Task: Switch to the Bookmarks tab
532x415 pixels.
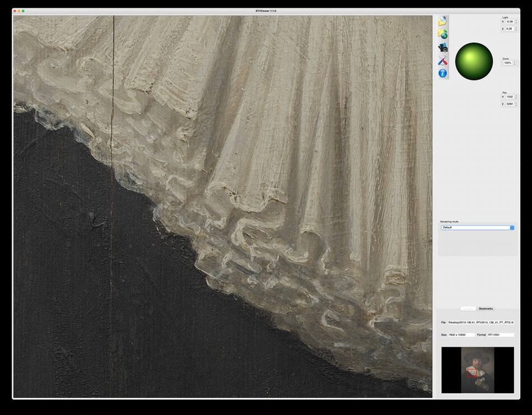Action: [486, 309]
